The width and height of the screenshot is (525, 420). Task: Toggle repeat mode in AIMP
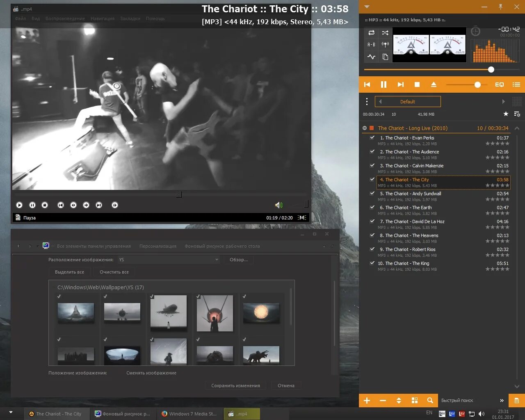coord(371,33)
